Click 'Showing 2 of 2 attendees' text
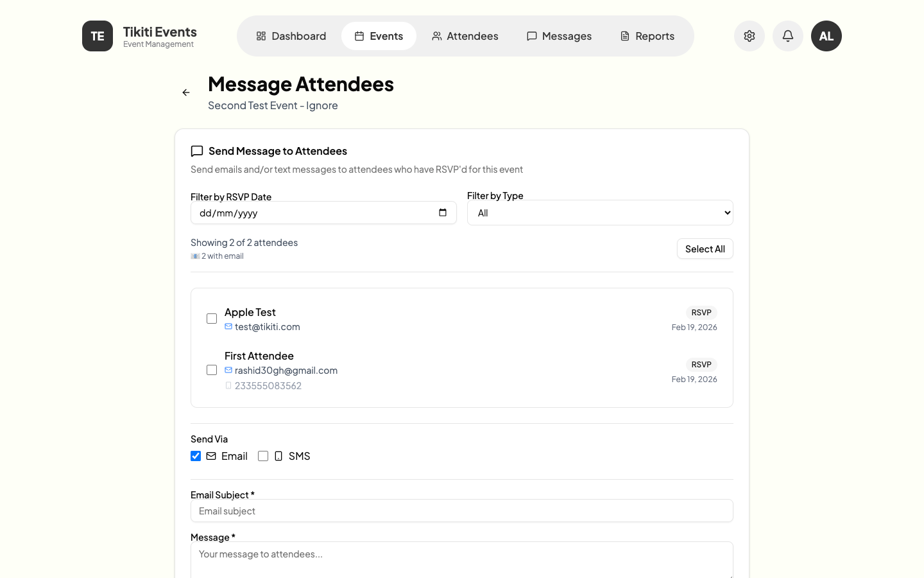Screen dimensions: 924x578 pos(244,242)
